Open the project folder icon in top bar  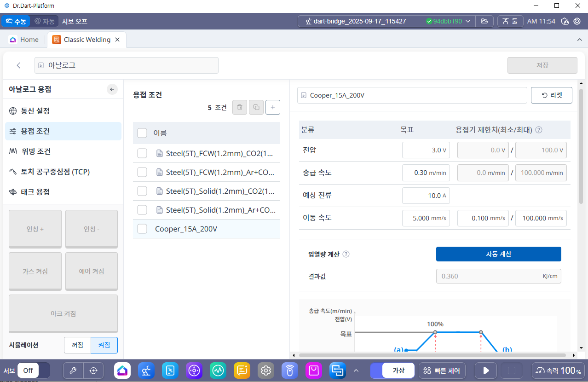[x=484, y=21]
